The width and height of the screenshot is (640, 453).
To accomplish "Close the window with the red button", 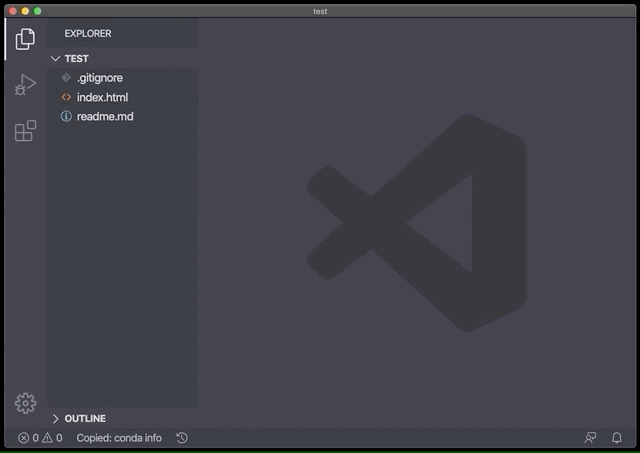I will point(13,11).
